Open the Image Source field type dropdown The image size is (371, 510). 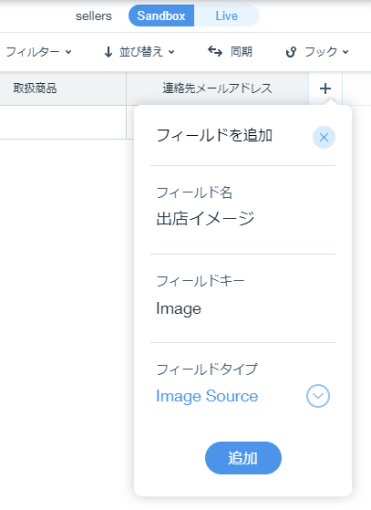pos(243,396)
